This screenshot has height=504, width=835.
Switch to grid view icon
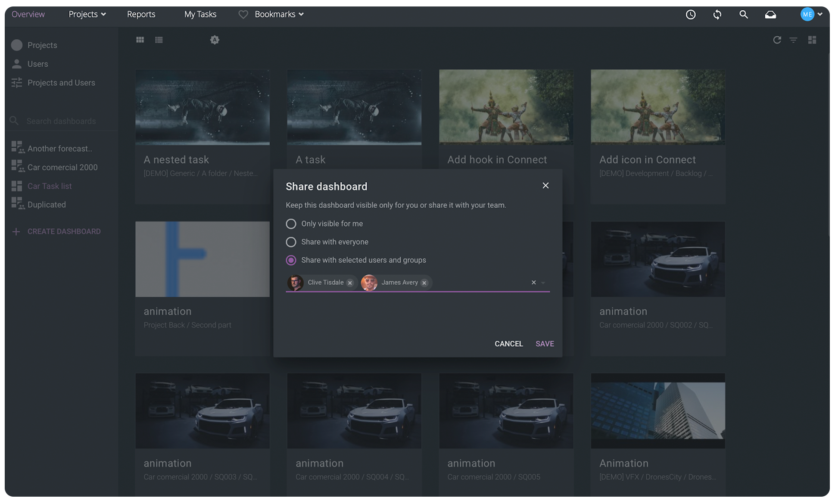pos(140,40)
